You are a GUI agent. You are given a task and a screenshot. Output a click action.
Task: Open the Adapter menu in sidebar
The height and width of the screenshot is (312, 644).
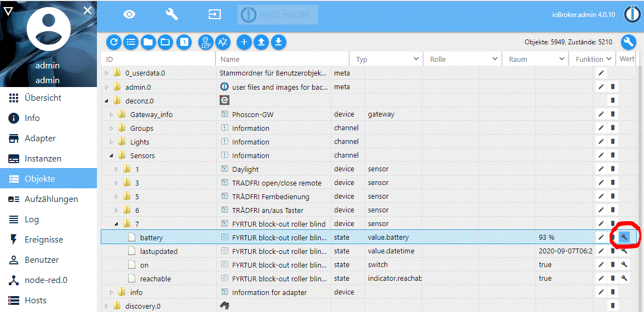[40, 138]
